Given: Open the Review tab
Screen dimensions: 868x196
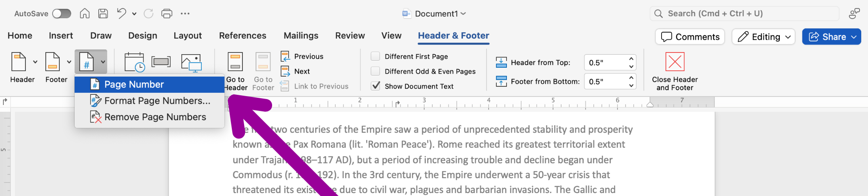Looking at the screenshot, I should 350,36.
